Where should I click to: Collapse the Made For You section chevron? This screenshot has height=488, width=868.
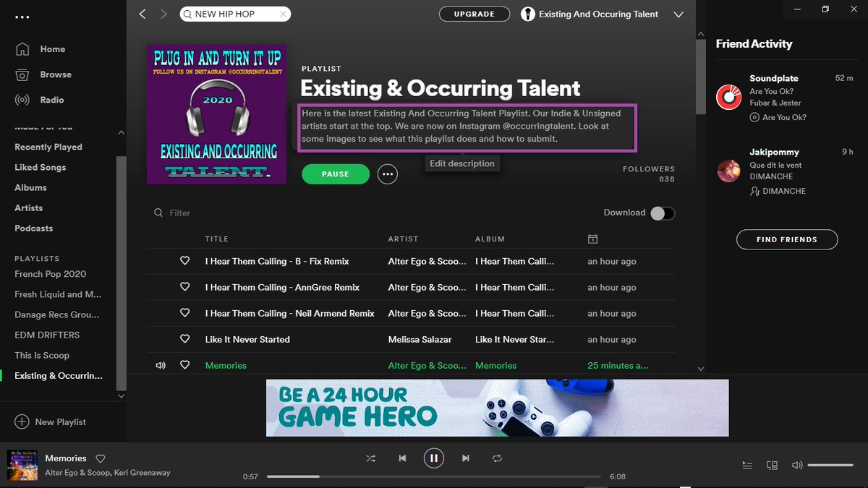coord(121,133)
